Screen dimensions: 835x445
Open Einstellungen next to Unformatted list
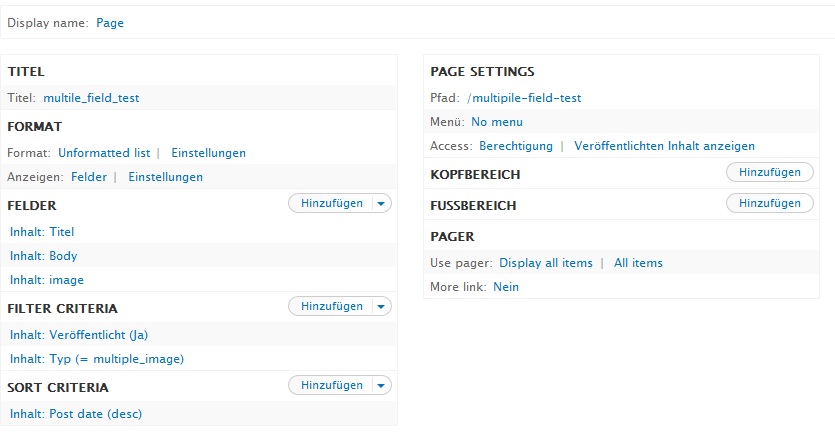point(208,153)
